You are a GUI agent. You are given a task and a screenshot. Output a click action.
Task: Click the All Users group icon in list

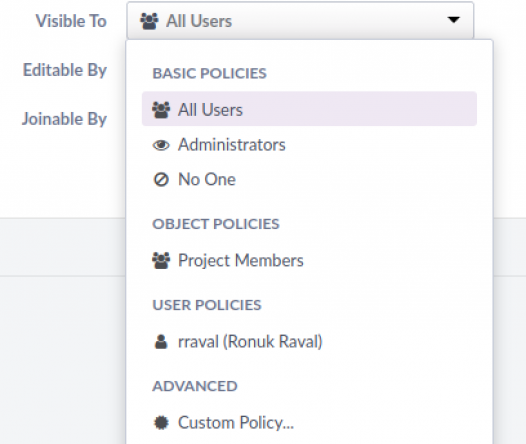[x=161, y=110]
